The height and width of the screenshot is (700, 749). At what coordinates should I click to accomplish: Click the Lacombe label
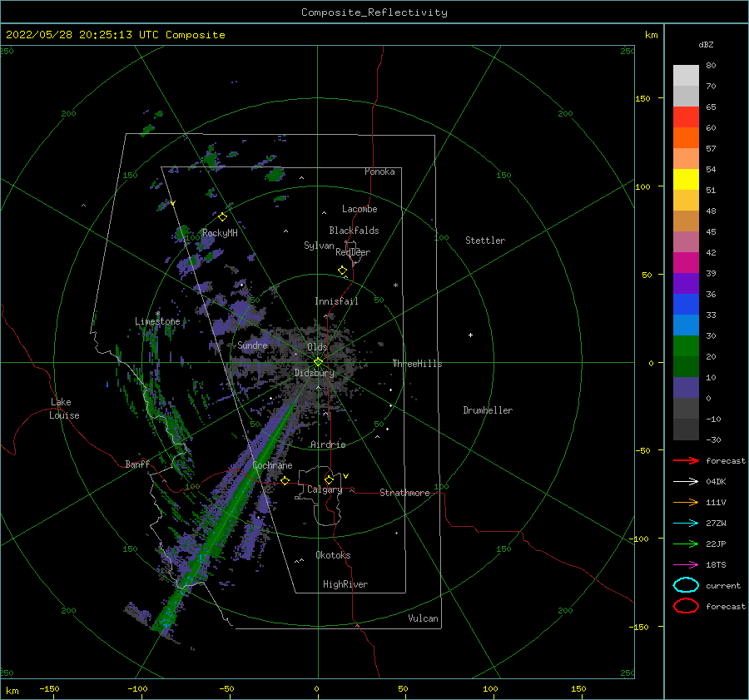point(360,209)
